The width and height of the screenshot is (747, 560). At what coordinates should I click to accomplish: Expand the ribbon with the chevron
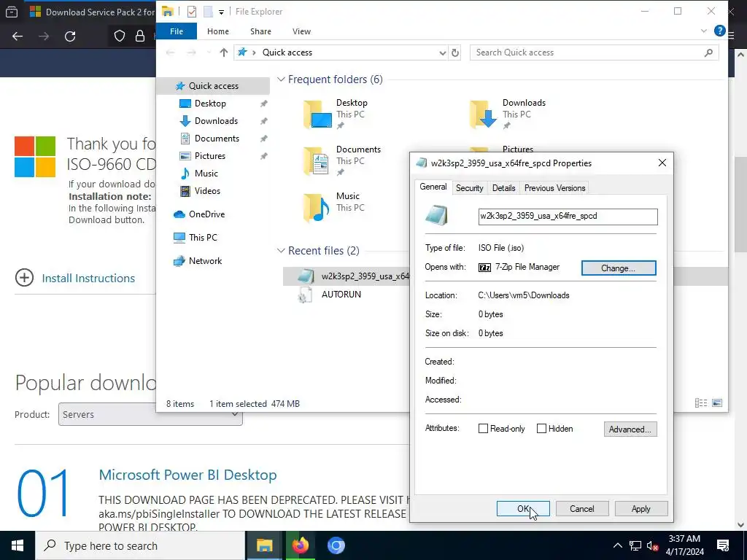point(704,31)
